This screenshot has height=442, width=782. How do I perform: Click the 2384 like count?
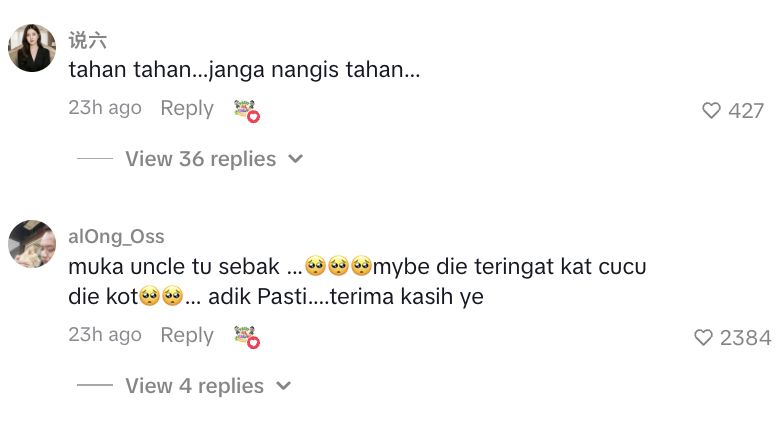745,338
